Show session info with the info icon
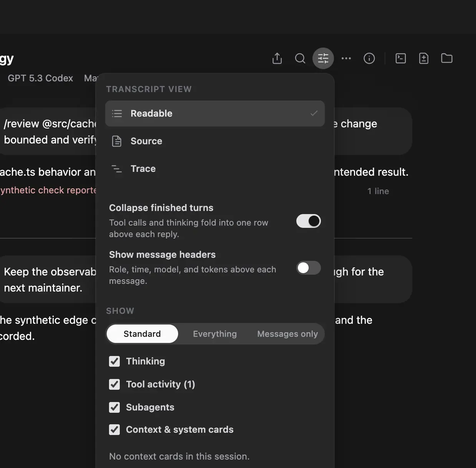 [369, 58]
